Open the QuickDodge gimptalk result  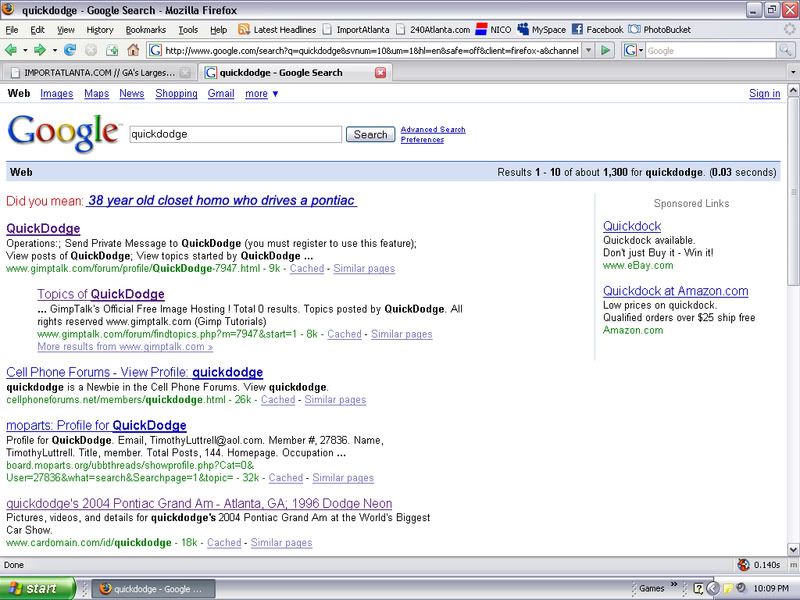(43, 229)
